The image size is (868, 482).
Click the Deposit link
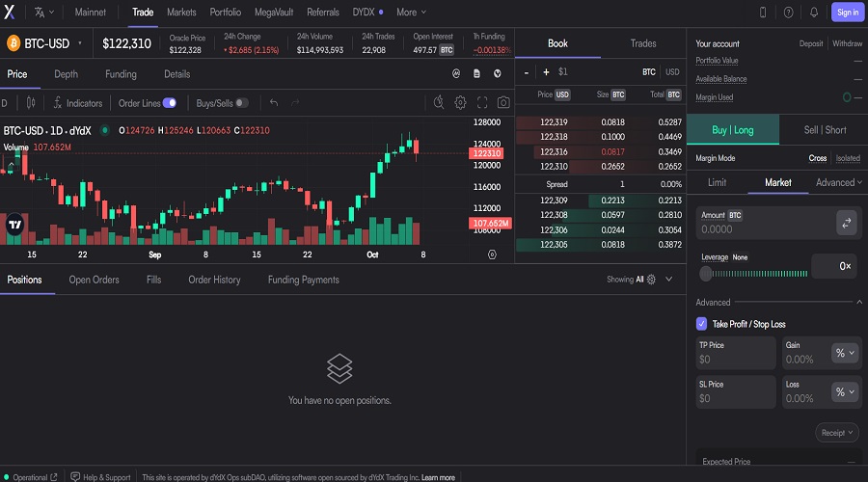tap(811, 43)
